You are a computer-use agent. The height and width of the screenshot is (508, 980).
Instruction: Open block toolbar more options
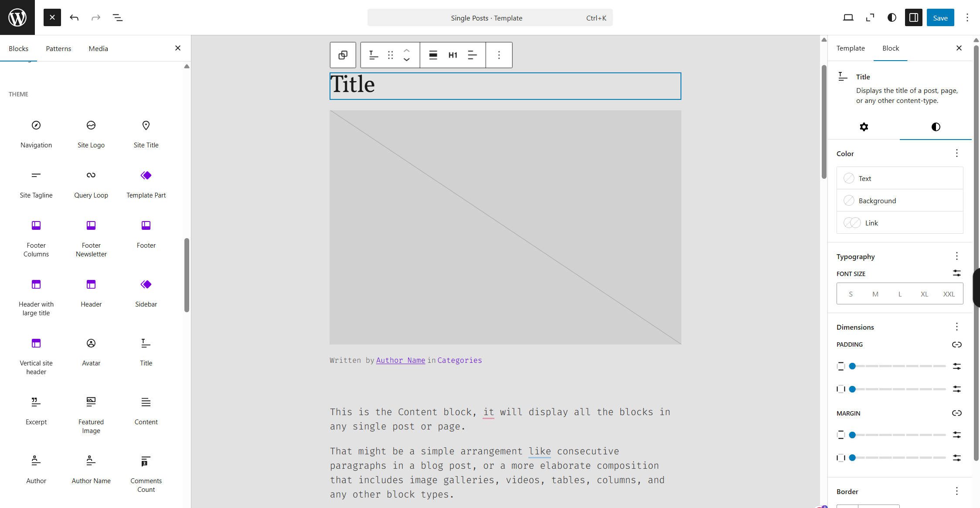[499, 55]
